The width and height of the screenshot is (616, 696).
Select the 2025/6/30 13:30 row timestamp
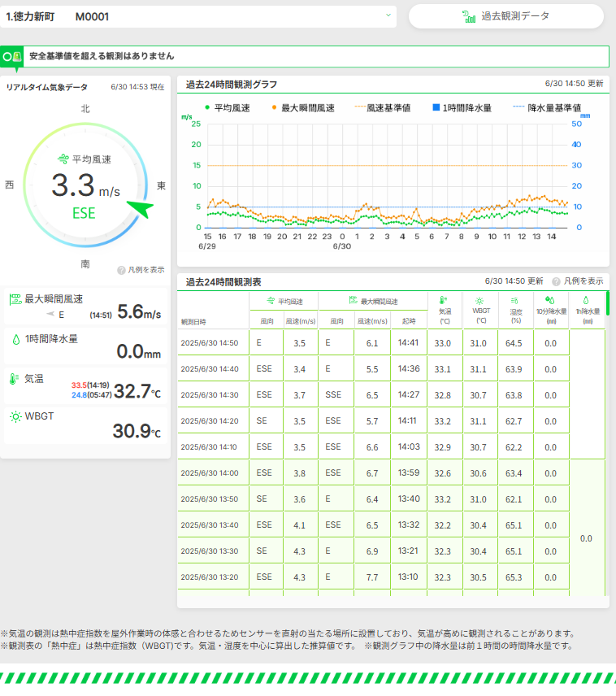210,550
